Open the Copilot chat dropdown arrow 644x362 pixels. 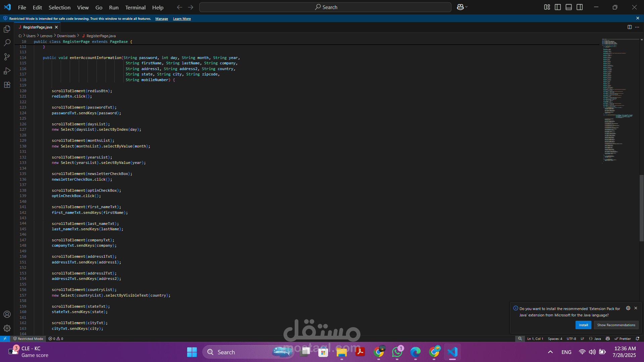467,7
